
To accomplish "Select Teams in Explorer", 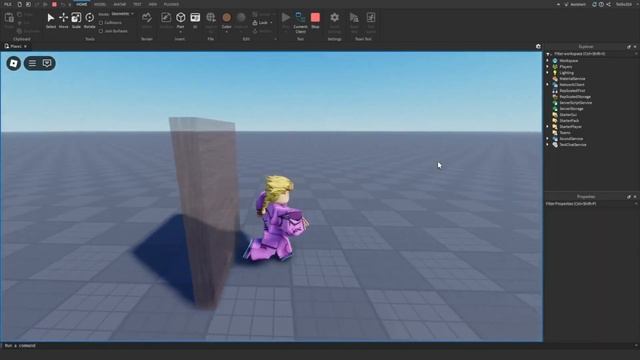I will 565,133.
